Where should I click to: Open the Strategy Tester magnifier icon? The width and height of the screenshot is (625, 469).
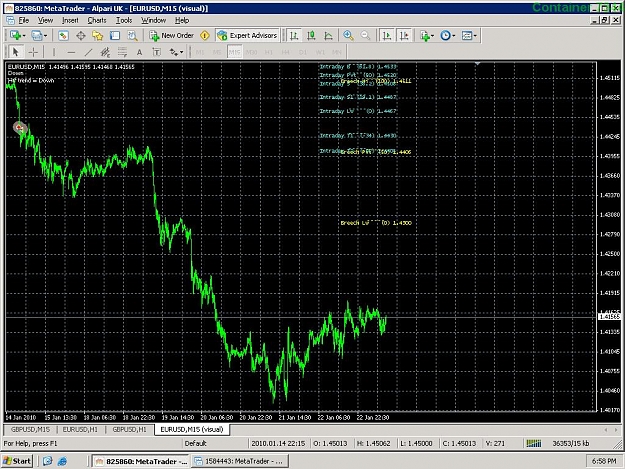pos(132,35)
